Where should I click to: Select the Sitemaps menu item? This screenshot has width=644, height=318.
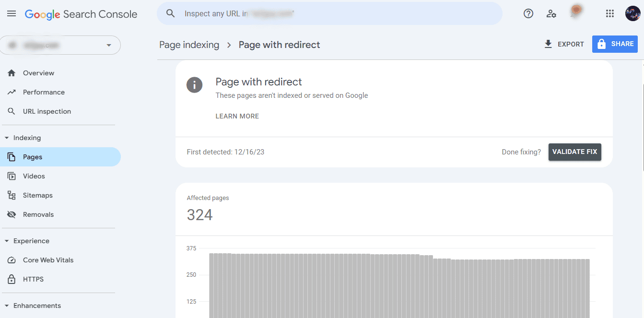(60, 195)
